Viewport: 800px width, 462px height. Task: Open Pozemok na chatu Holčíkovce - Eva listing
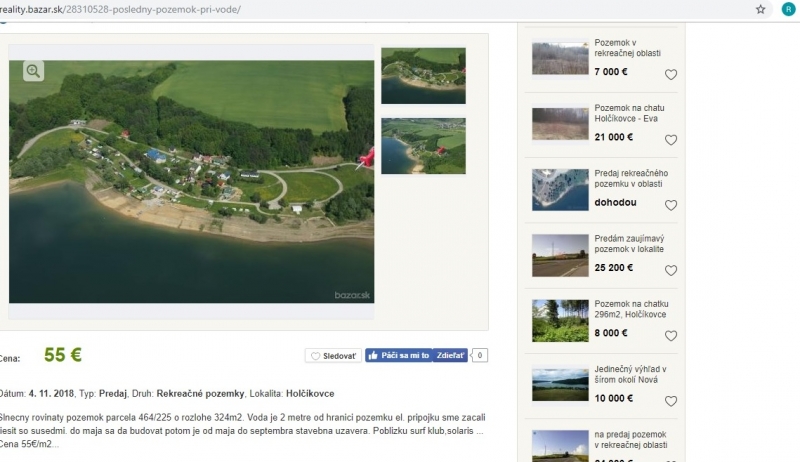(x=629, y=113)
